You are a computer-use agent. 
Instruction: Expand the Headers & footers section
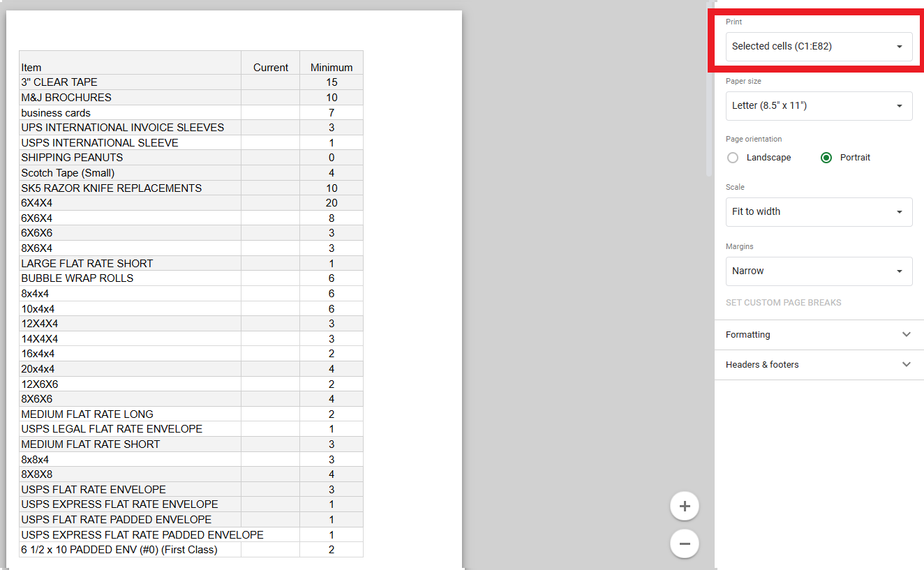click(x=819, y=365)
